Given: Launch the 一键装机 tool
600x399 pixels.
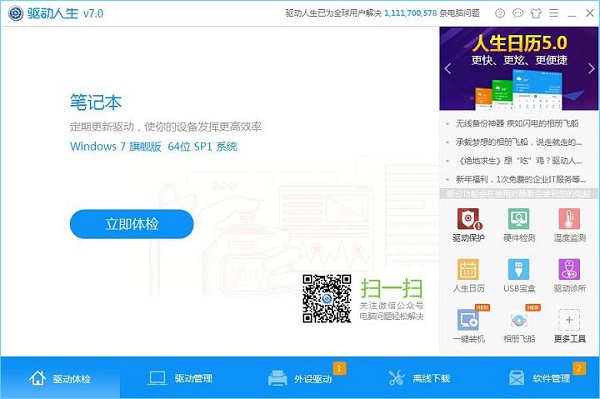Looking at the screenshot, I should click(468, 320).
